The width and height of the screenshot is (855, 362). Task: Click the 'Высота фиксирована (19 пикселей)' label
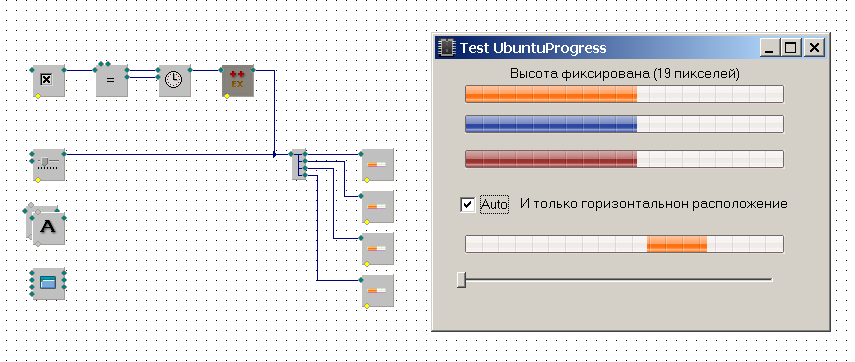pyautogui.click(x=625, y=74)
